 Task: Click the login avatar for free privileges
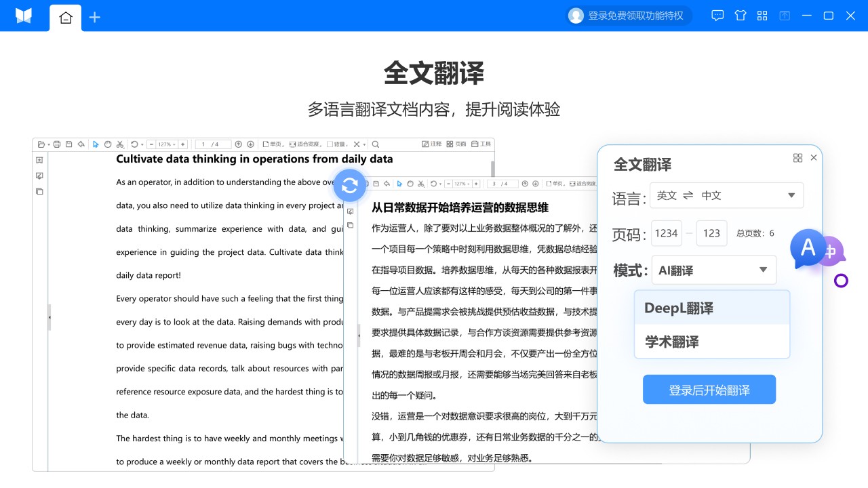(576, 16)
